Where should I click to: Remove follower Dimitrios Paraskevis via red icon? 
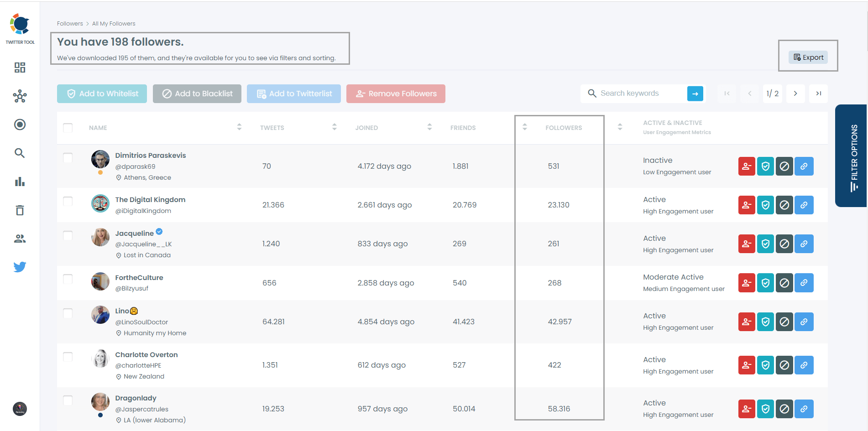coord(747,166)
